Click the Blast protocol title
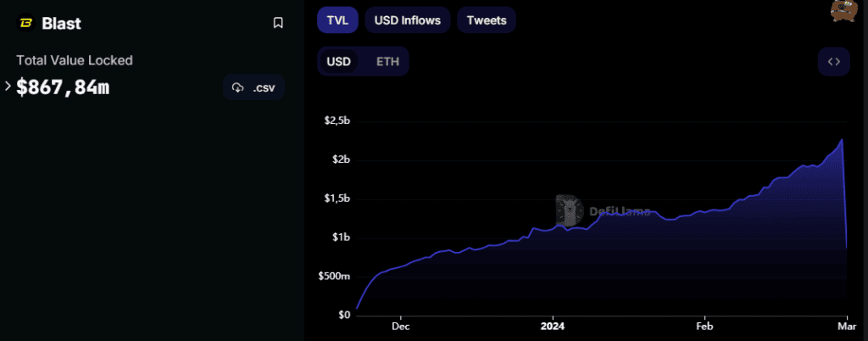The height and width of the screenshot is (341, 868). (x=61, y=24)
